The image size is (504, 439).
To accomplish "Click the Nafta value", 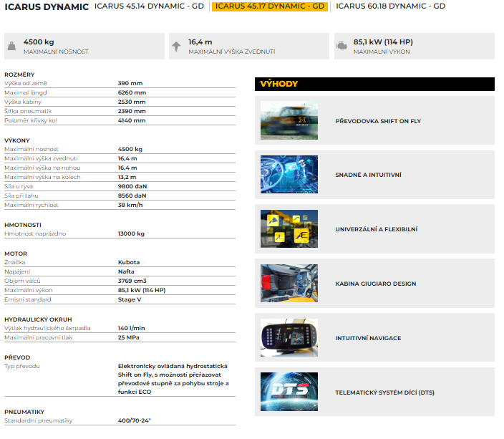I will tap(126, 271).
